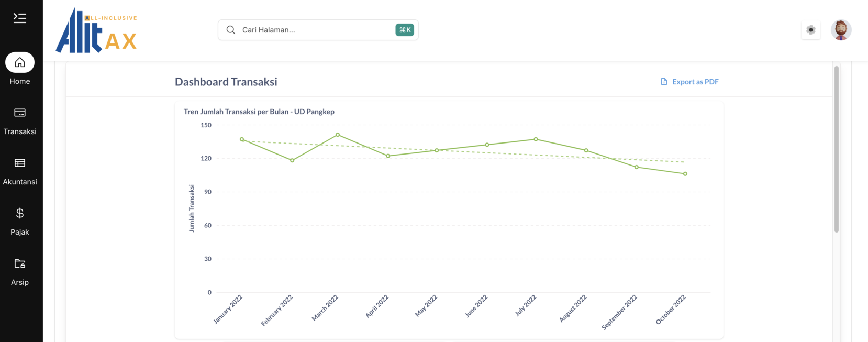Open the user avatar profile menu
Image resolution: width=868 pixels, height=342 pixels.
point(841,30)
